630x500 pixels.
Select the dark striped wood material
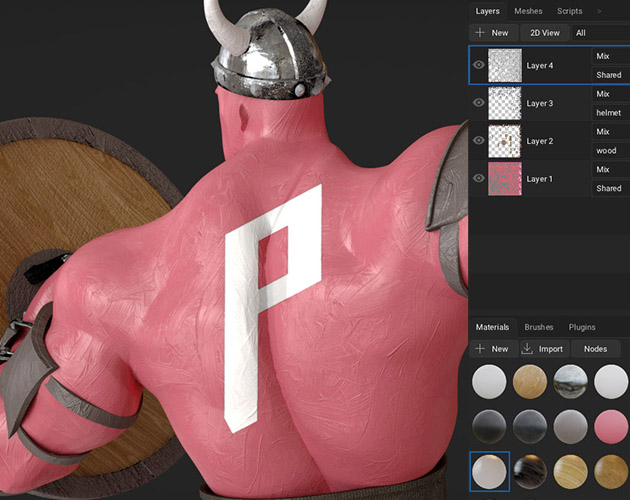[530, 472]
